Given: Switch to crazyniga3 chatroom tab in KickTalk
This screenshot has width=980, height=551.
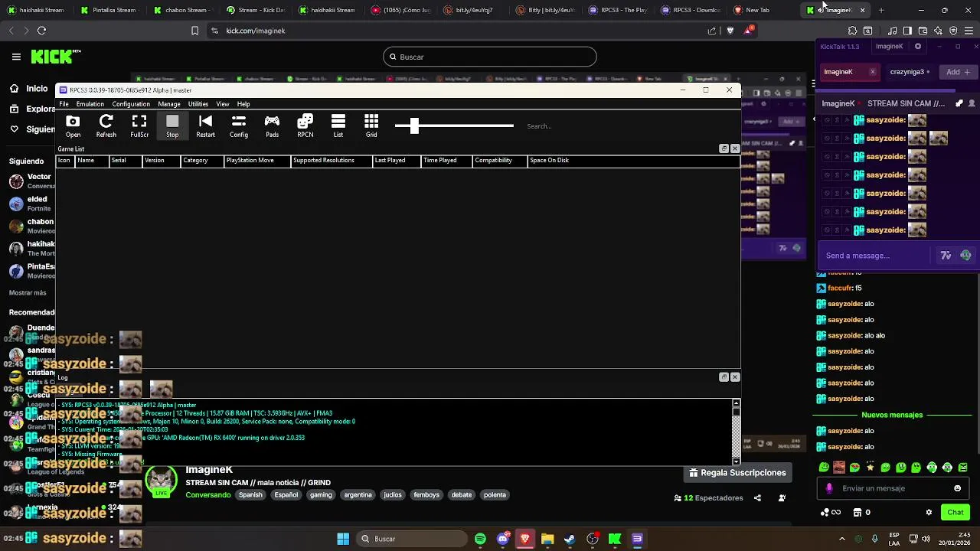Looking at the screenshot, I should tap(910, 72).
